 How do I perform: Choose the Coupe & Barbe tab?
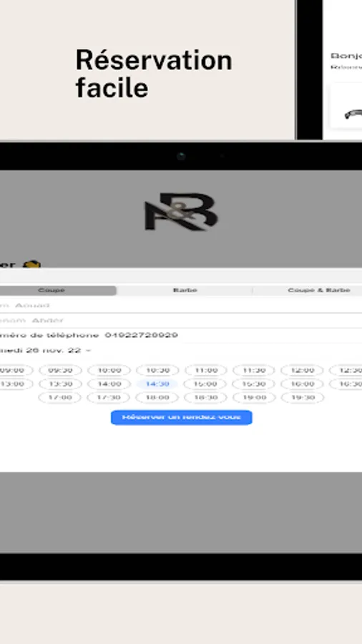click(319, 291)
